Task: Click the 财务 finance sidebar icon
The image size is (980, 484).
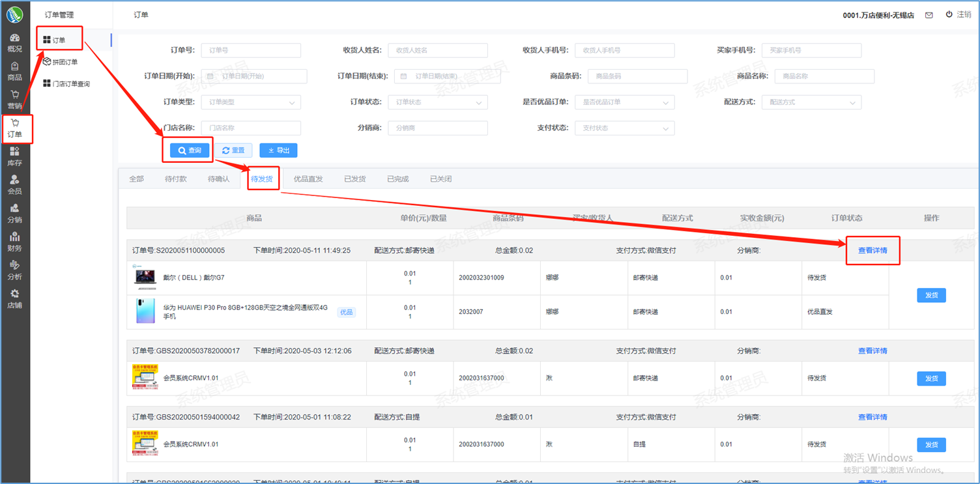Action: tap(14, 242)
